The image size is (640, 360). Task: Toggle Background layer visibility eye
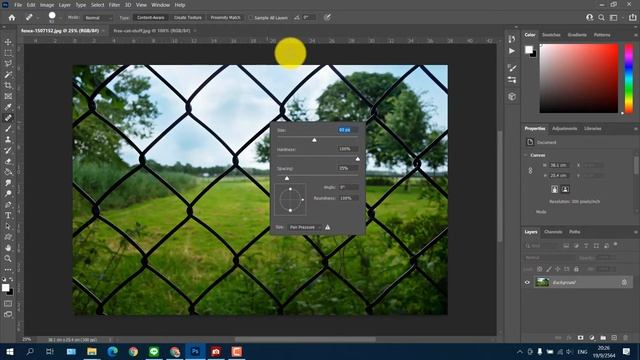pyautogui.click(x=527, y=282)
